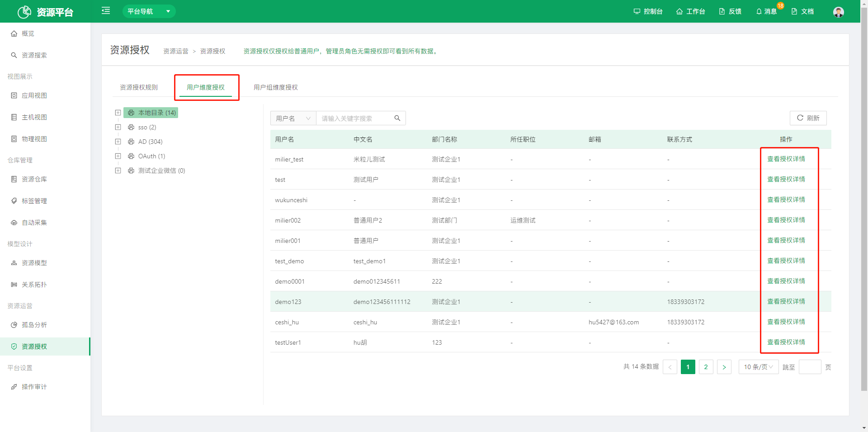Select the OAuth (1) directory

(x=146, y=156)
